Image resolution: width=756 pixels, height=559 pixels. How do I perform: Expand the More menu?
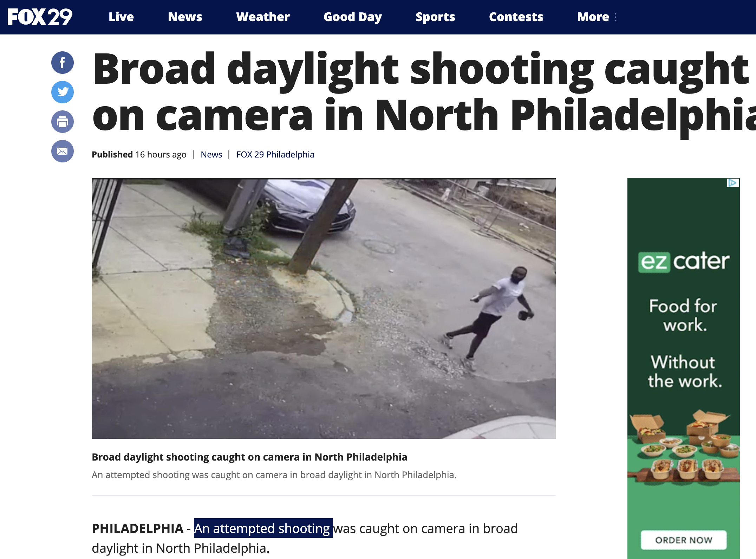point(597,17)
